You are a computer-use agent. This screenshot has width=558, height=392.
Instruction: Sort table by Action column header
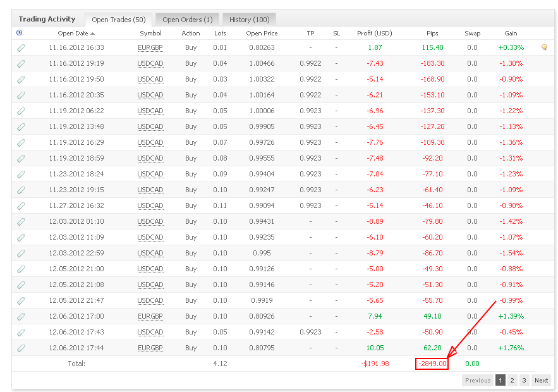tap(191, 33)
